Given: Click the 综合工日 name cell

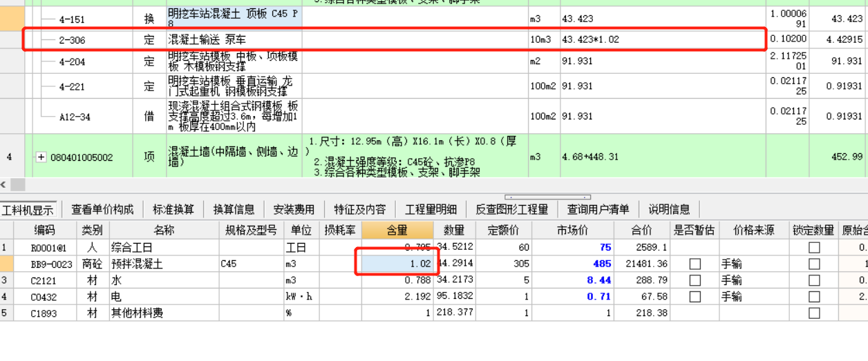Looking at the screenshot, I should (x=164, y=247).
